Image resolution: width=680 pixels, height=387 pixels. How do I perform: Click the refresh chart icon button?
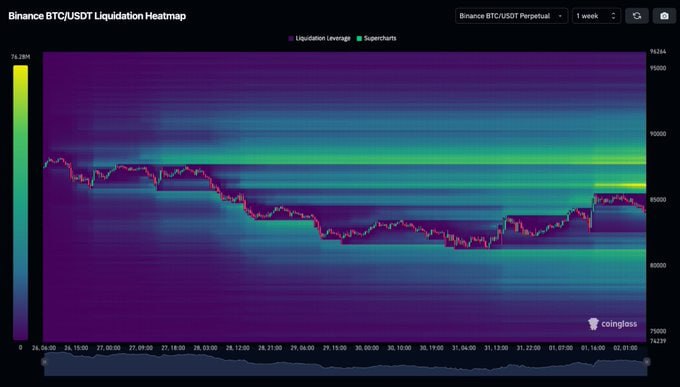[x=637, y=16]
